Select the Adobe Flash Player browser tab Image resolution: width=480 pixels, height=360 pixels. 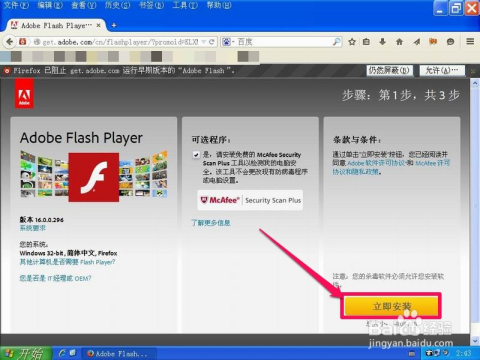(x=56, y=25)
